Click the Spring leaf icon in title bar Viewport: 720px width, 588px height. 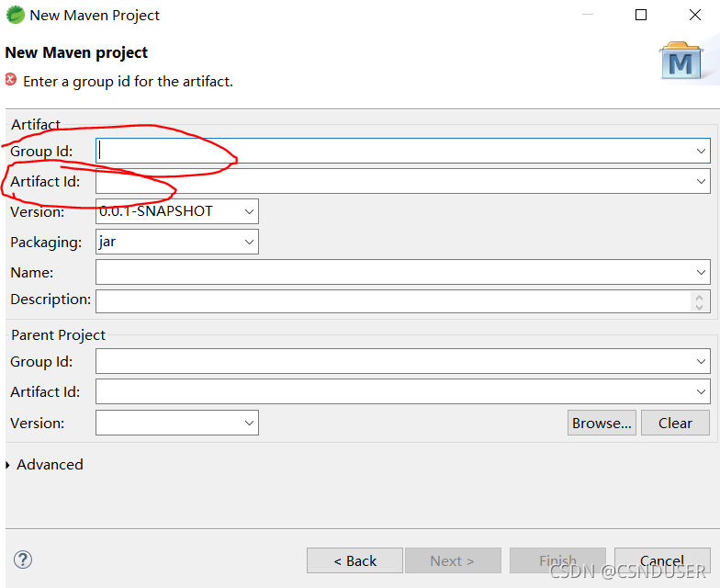tap(15, 15)
